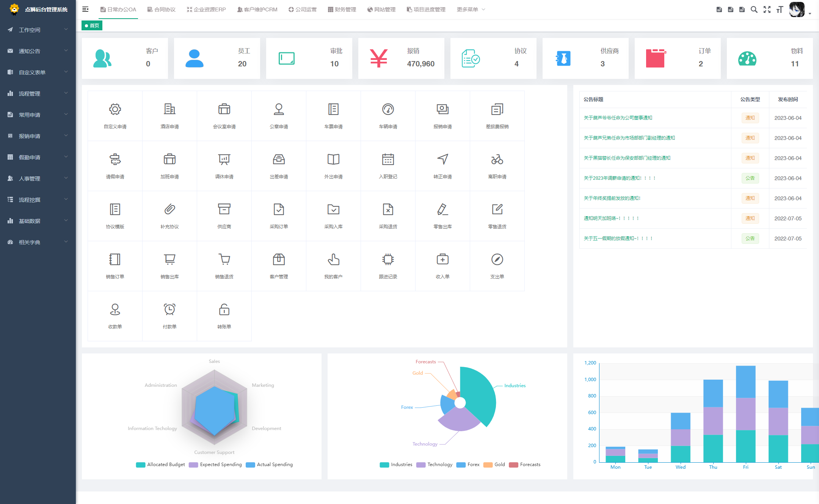Click the Fri bar in stacked chart
This screenshot has width=819, height=504.
click(x=745, y=413)
